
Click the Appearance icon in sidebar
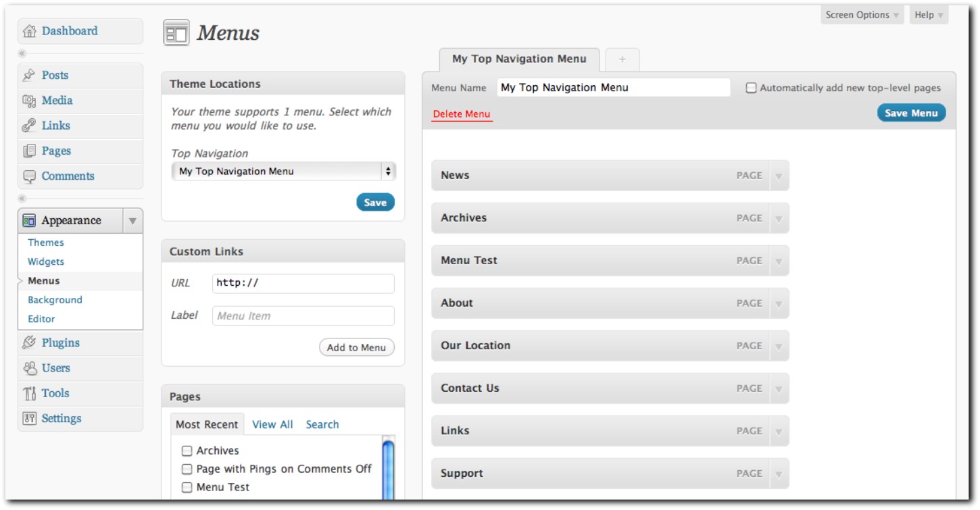point(29,220)
